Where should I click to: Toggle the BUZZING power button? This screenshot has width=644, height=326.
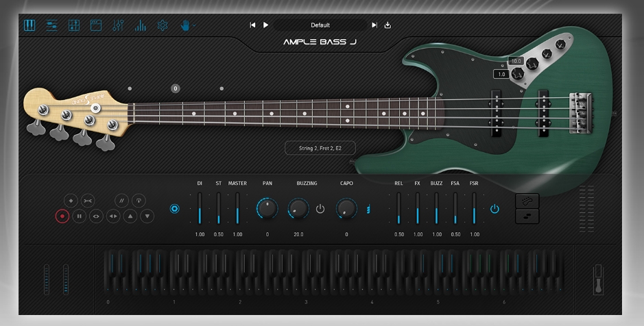(x=320, y=209)
